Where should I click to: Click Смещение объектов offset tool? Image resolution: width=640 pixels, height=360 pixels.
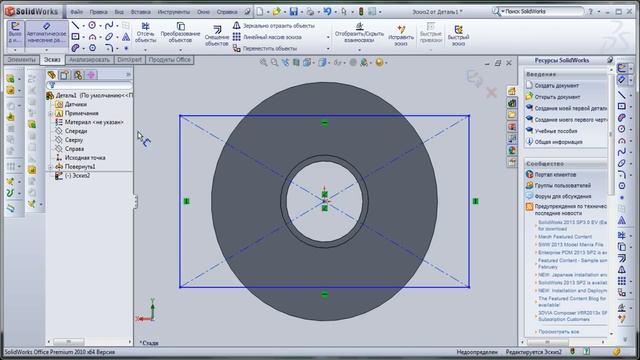[217, 35]
